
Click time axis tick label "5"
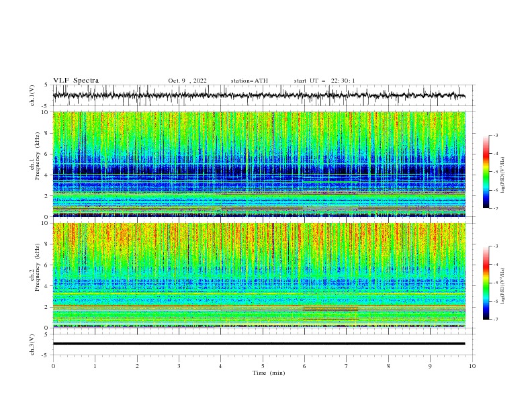[263, 366]
